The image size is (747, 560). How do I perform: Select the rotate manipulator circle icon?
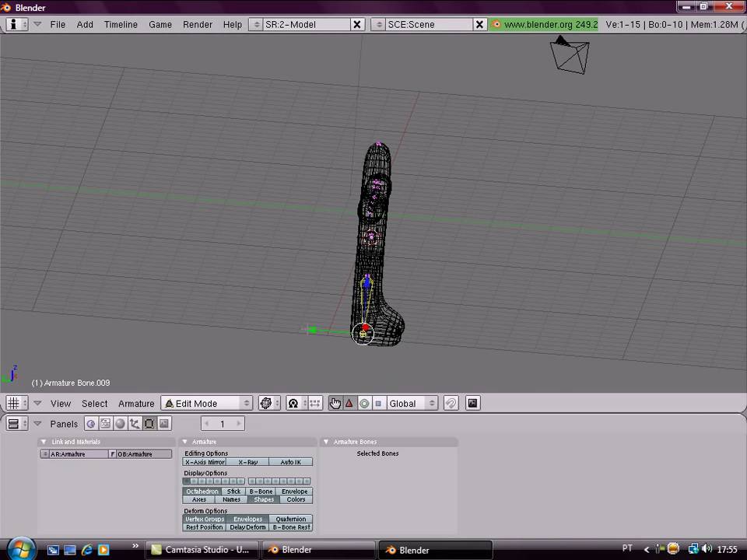[363, 403]
